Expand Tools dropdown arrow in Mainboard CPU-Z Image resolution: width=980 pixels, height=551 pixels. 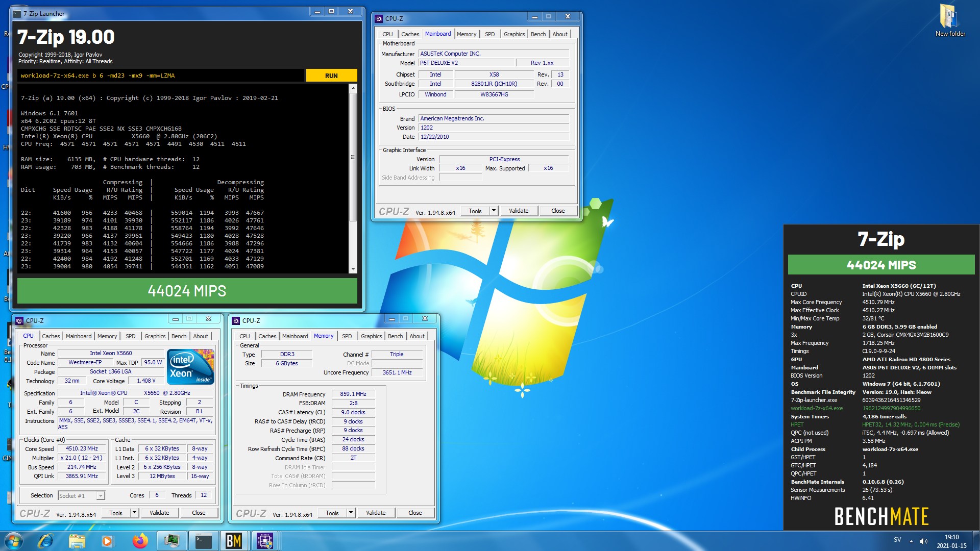[x=494, y=211]
